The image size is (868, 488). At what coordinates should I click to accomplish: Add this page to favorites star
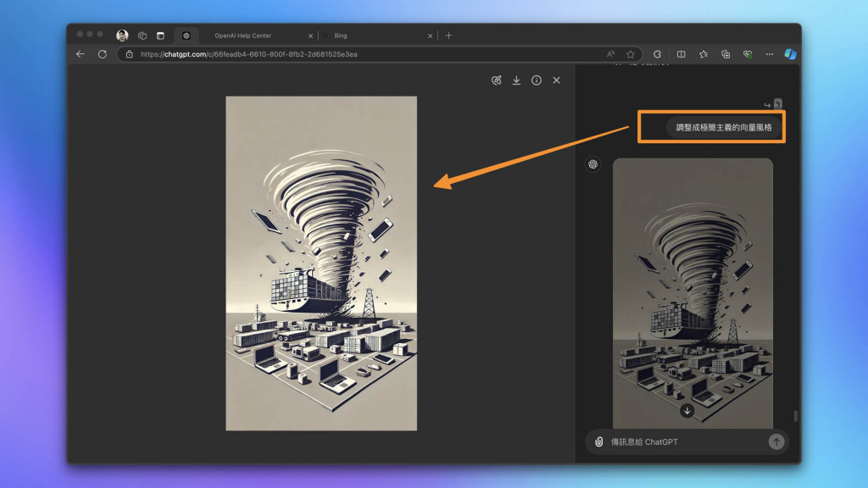click(631, 54)
